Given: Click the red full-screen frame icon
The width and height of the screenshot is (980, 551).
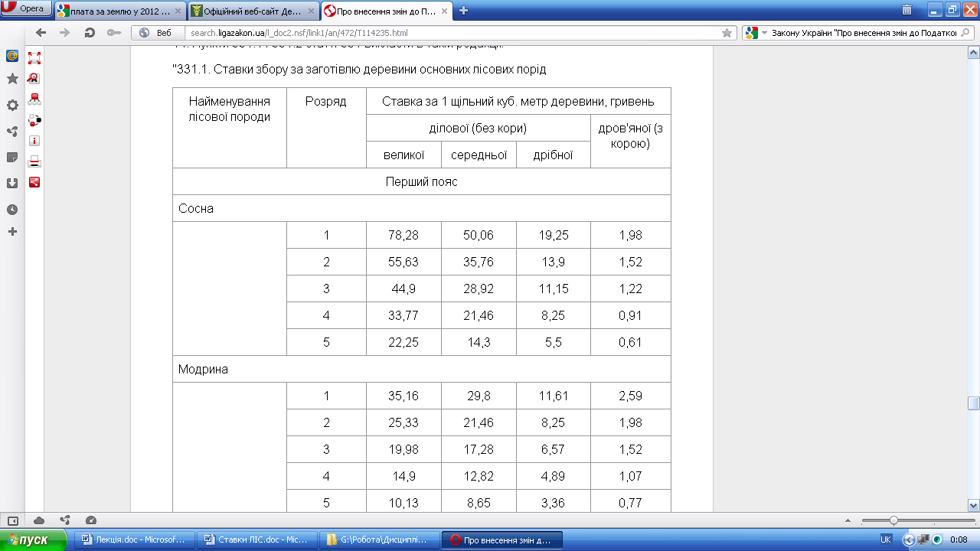Looking at the screenshot, I should (34, 57).
